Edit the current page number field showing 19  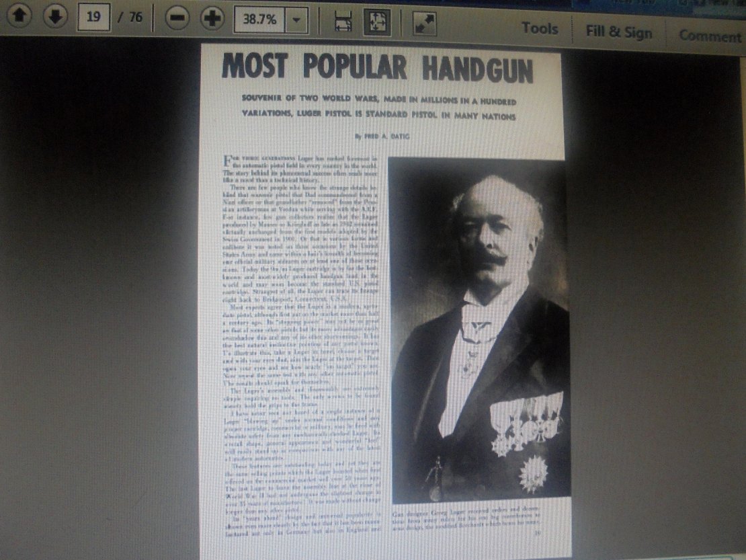(93, 17)
